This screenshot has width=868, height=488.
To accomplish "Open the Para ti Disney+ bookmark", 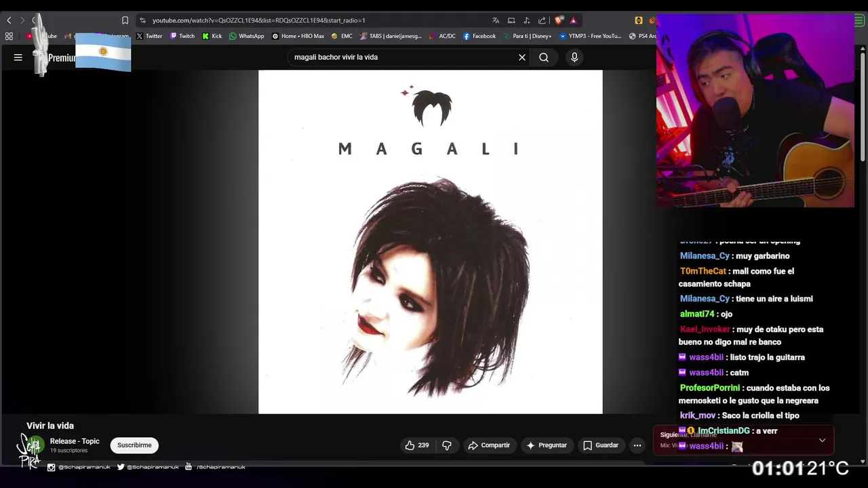I will [x=528, y=36].
